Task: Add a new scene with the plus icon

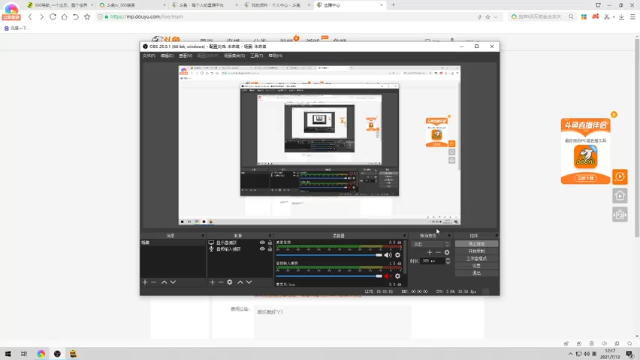Action: coord(145,282)
